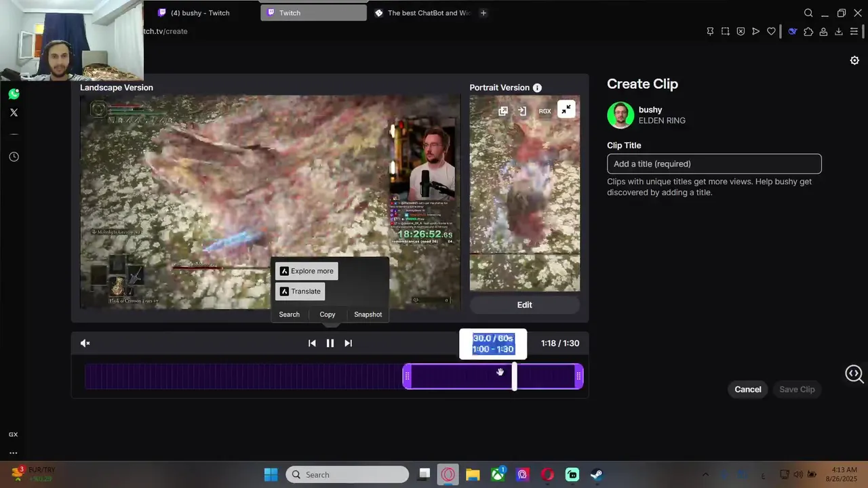Open the page settings gear icon
868x488 pixels.
854,60
